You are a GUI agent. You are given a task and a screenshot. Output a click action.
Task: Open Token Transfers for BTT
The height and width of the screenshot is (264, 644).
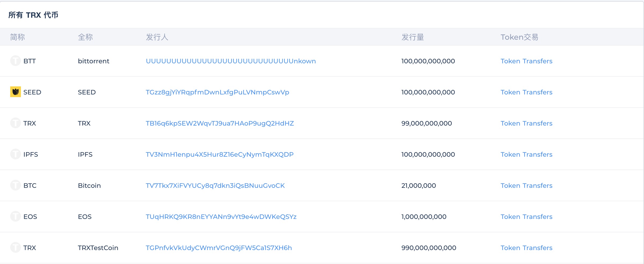point(526,61)
